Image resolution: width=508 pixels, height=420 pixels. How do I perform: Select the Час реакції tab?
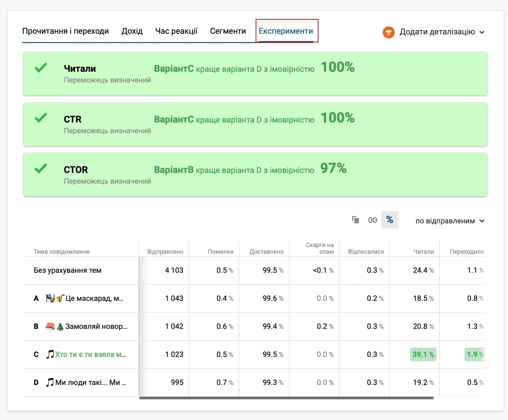pos(176,31)
